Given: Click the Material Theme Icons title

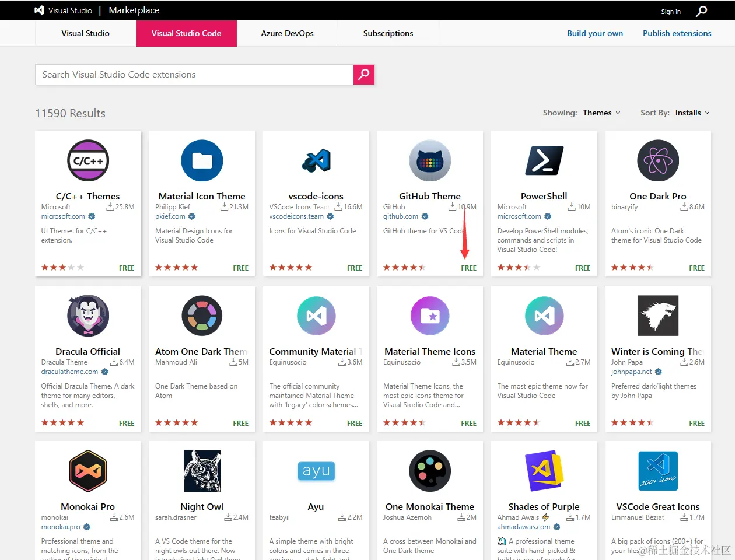Looking at the screenshot, I should pyautogui.click(x=430, y=351).
